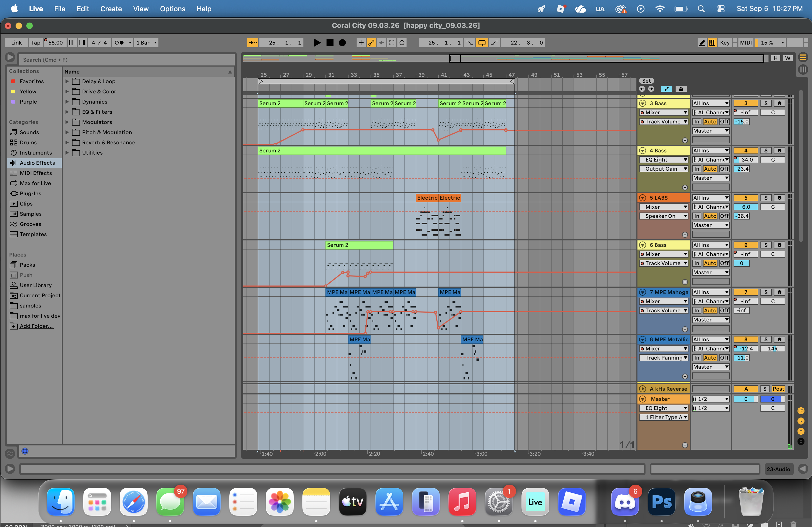Set 7 MPE Mahoga monitor to Off

[724, 310]
